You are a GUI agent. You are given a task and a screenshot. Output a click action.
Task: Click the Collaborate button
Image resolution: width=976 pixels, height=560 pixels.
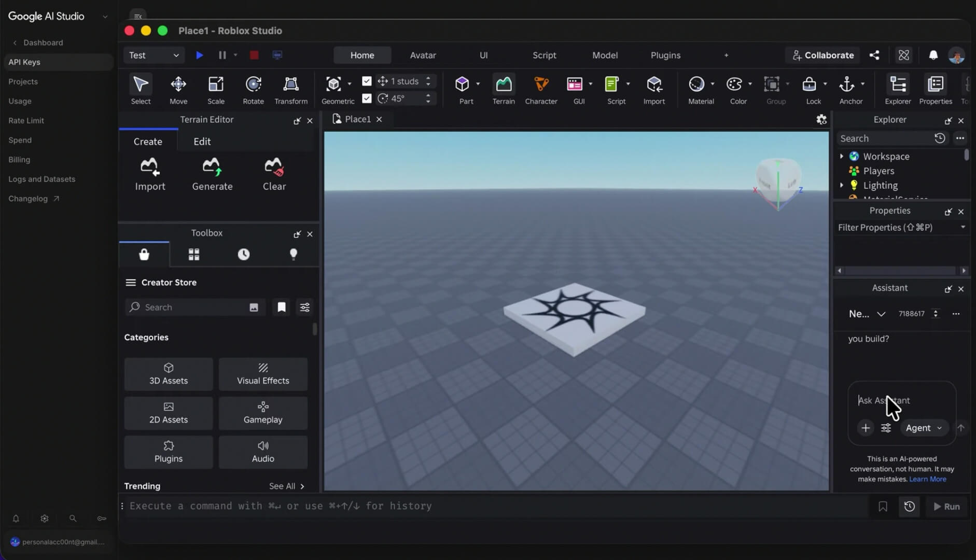822,55
